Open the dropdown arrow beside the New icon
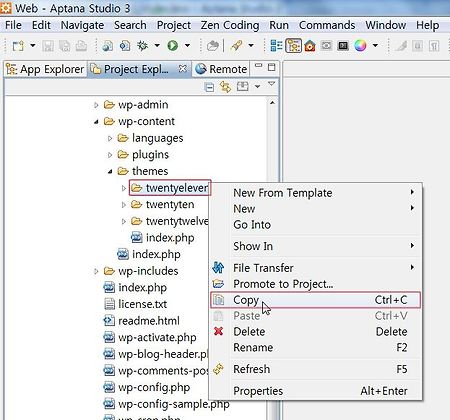Screen dimensions: 450x420 coord(33,45)
